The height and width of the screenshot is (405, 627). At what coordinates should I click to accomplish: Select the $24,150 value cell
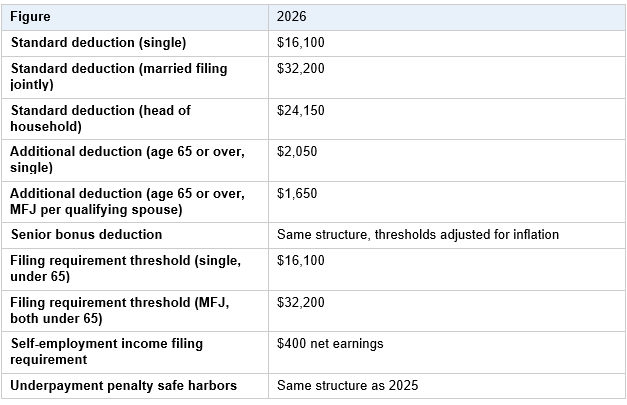[301, 110]
